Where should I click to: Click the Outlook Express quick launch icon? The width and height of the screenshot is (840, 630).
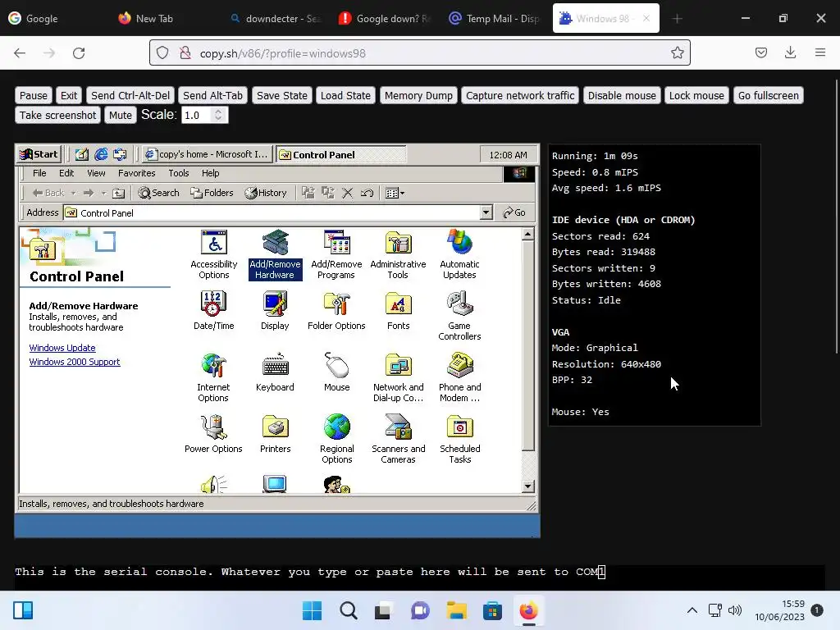tap(120, 154)
